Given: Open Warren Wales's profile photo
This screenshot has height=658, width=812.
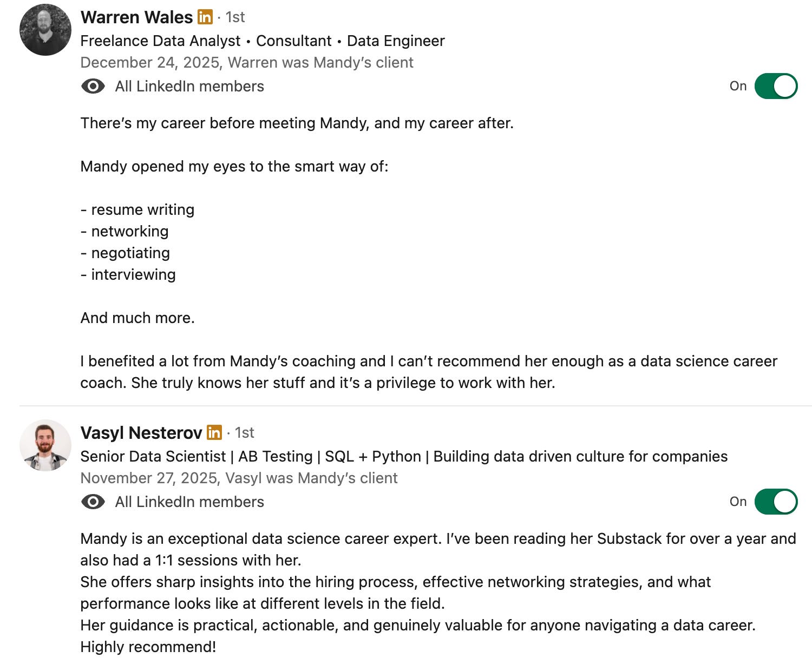Looking at the screenshot, I should pyautogui.click(x=45, y=30).
